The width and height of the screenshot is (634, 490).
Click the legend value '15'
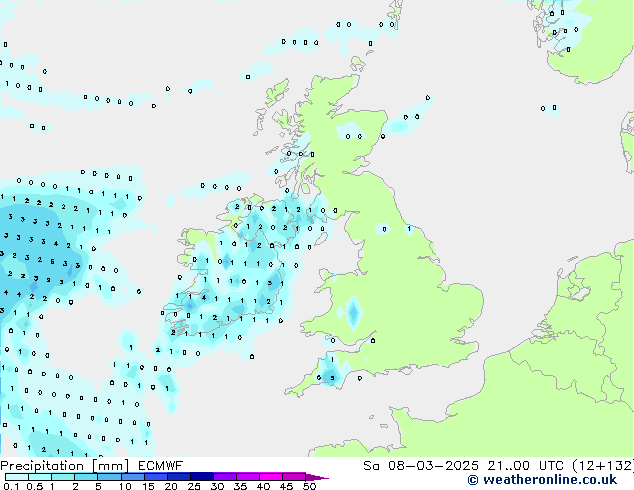pos(148,486)
